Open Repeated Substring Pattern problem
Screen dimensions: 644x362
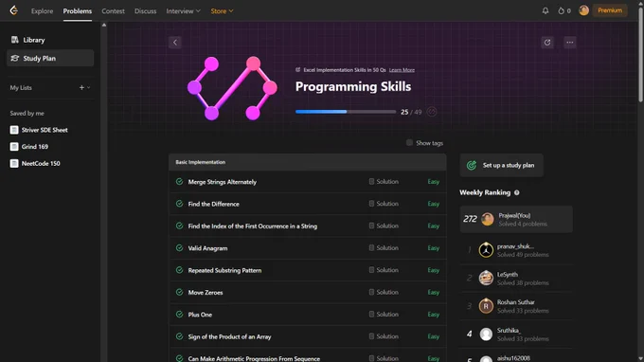pos(224,270)
